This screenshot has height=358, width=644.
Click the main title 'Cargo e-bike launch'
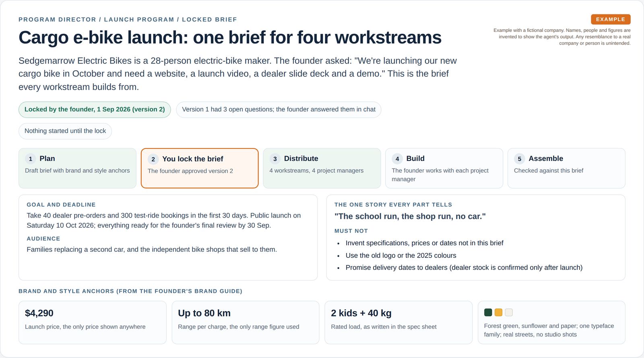click(x=230, y=37)
